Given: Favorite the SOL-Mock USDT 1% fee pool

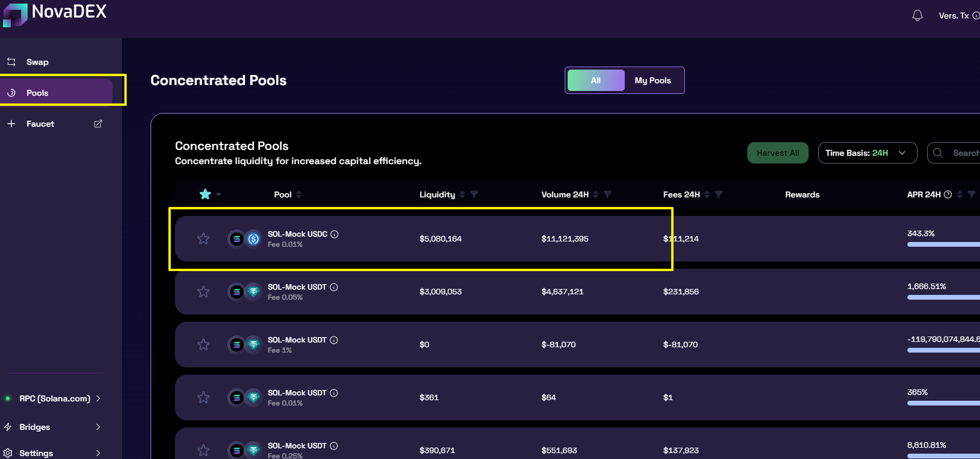Looking at the screenshot, I should [x=203, y=344].
